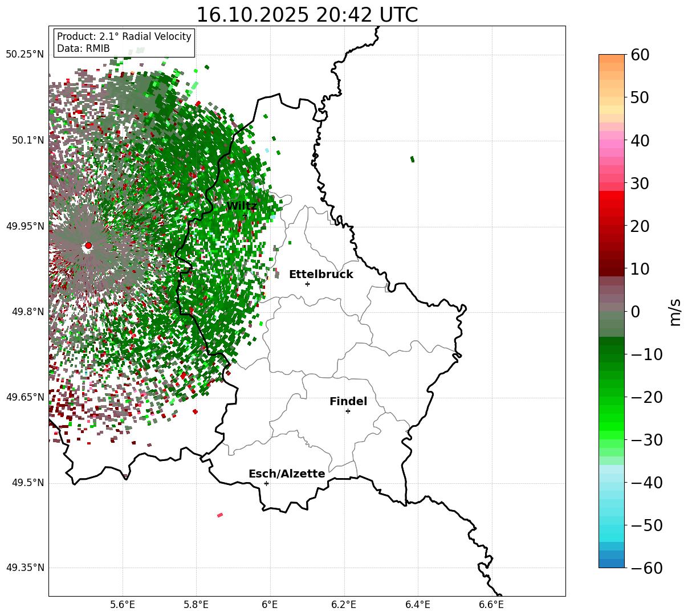
Task: Click the latitude label 49.8°N
Action: 27,312
